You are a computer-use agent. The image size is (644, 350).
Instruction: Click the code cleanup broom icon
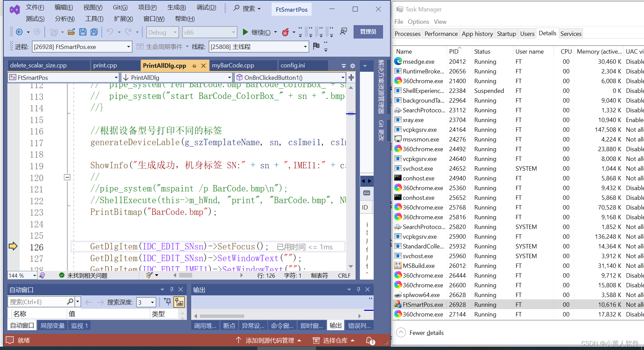149,275
